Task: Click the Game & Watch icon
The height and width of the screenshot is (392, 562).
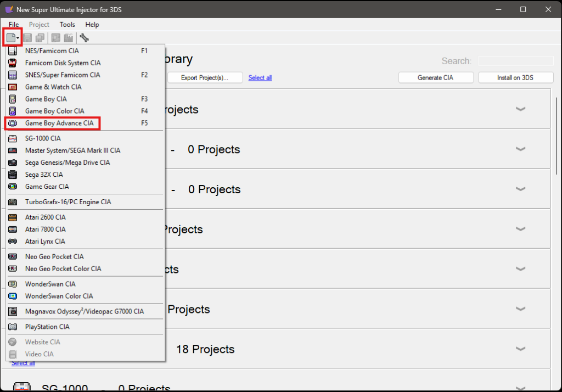Action: [13, 87]
